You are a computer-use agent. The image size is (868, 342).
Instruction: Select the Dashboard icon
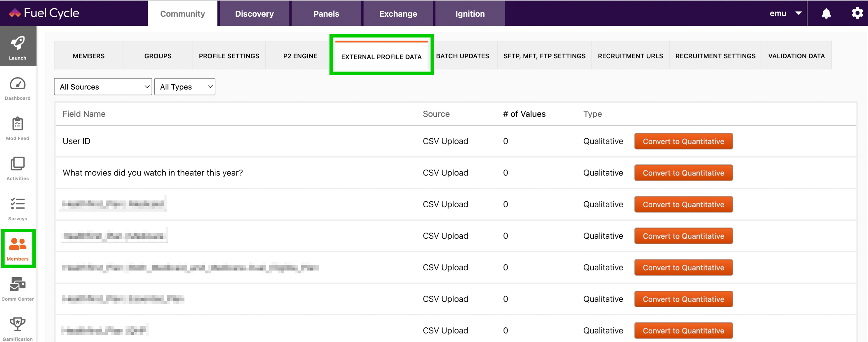pyautogui.click(x=18, y=88)
